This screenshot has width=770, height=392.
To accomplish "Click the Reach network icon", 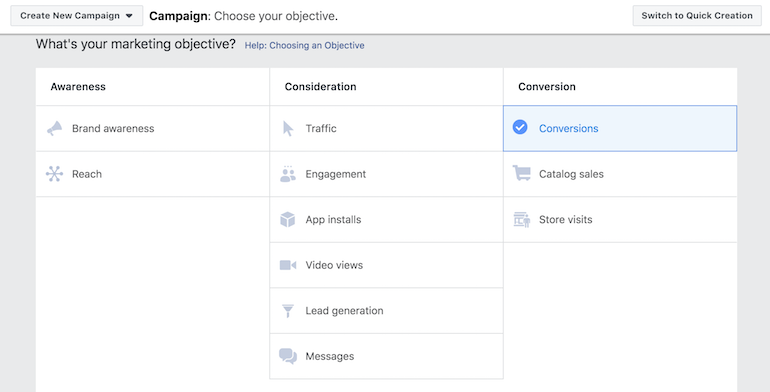I will pos(54,174).
